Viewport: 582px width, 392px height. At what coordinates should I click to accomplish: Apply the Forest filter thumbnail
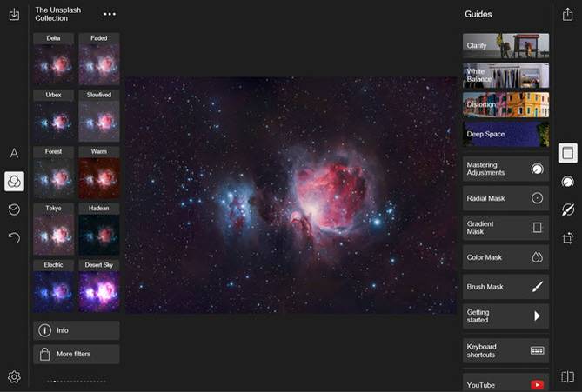pyautogui.click(x=53, y=173)
